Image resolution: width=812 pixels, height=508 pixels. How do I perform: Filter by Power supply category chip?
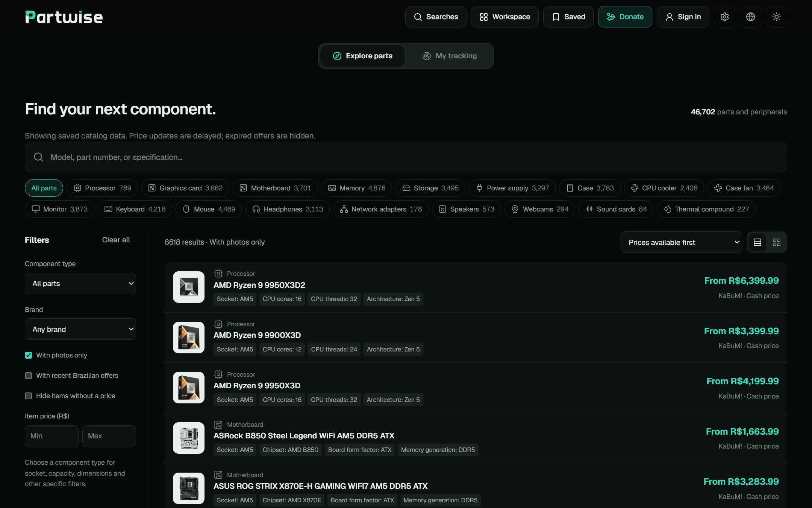click(512, 188)
